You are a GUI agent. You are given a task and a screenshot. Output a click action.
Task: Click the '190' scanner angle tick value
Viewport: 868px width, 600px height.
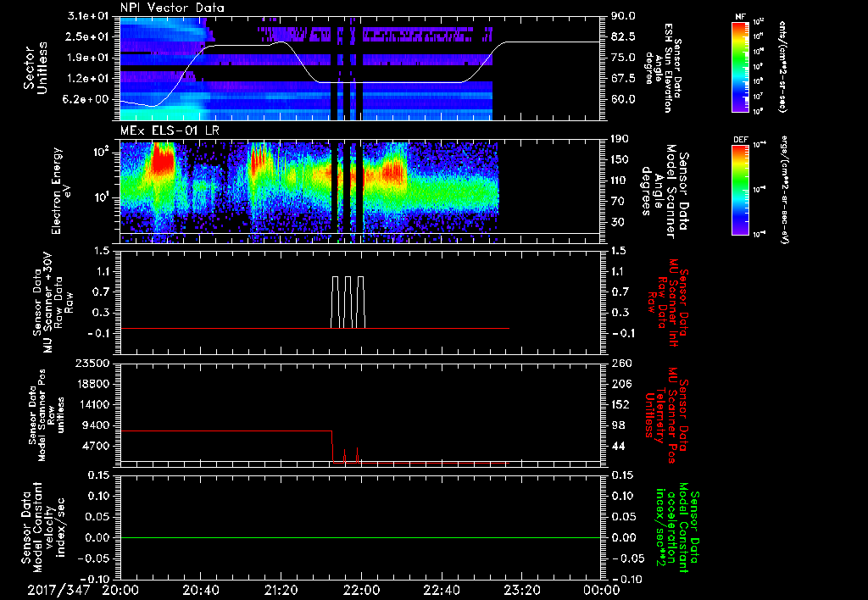click(620, 139)
